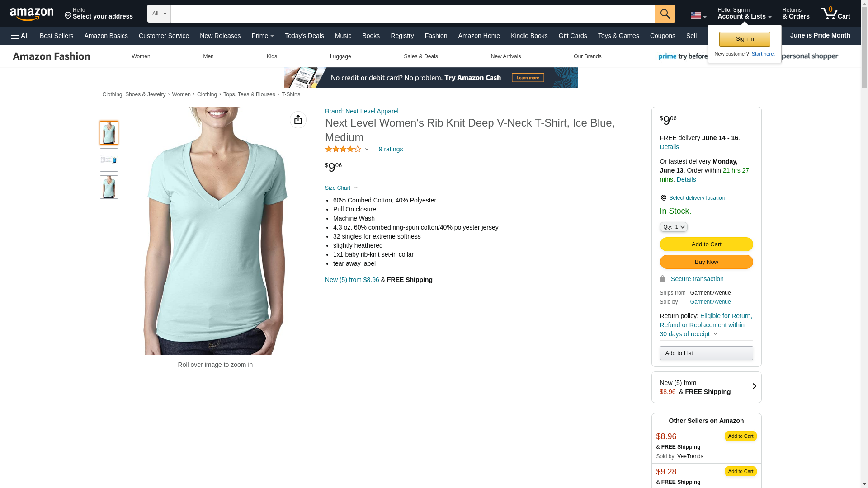Open the shopping cart icon
Screen dimensions: 868x488
coord(835,14)
